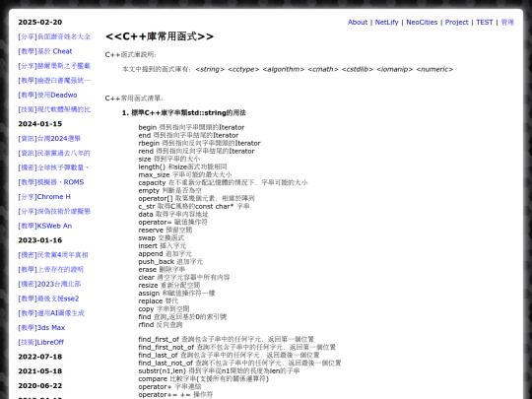Click the 管理 link

pos(507,23)
